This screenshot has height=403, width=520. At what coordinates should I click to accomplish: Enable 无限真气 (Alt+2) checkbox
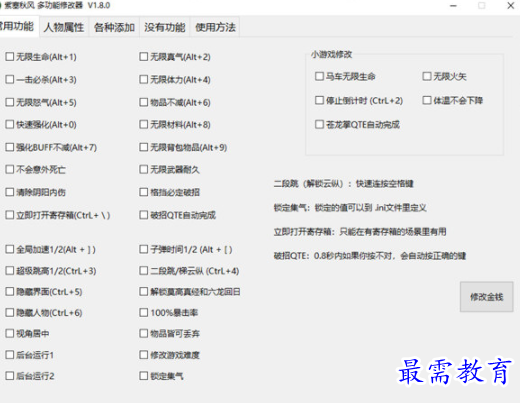pos(144,57)
